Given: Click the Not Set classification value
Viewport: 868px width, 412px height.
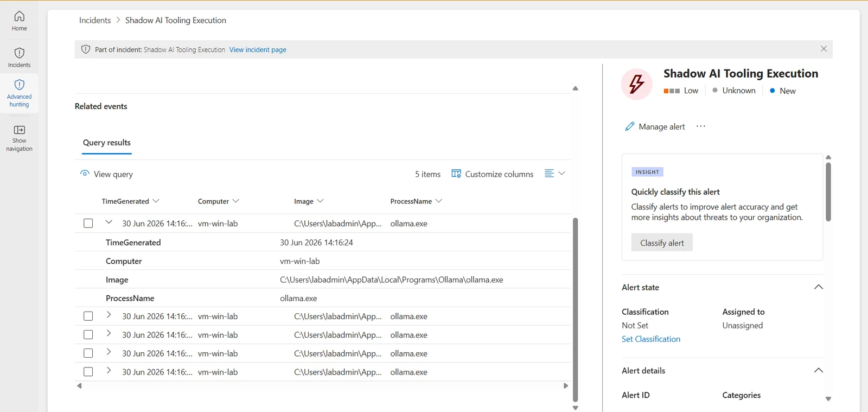Looking at the screenshot, I should coord(635,325).
